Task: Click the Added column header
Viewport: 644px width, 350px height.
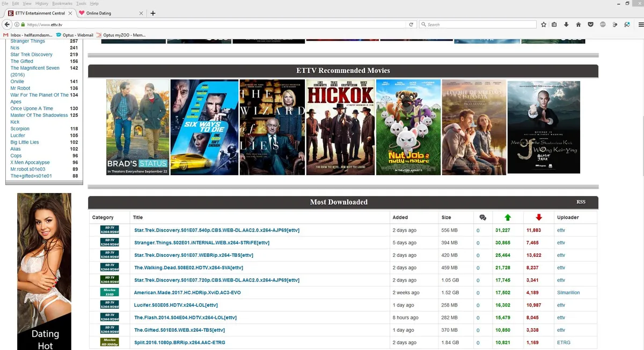Action: coord(400,218)
